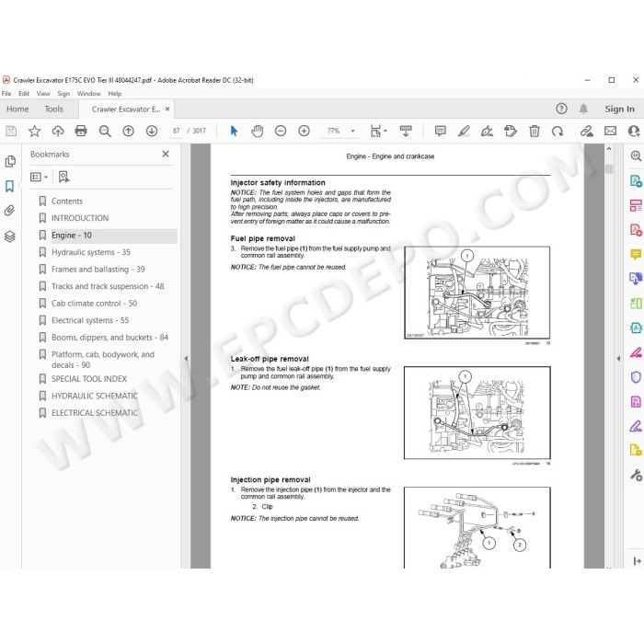This screenshot has width=644, height=644.
Task: Zoom in with the plus button
Action: [x=304, y=131]
